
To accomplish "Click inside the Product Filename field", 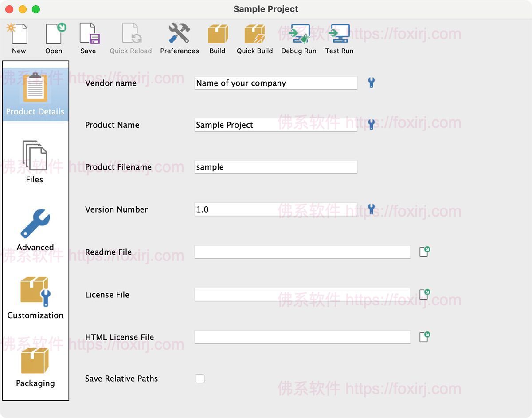I will 275,167.
